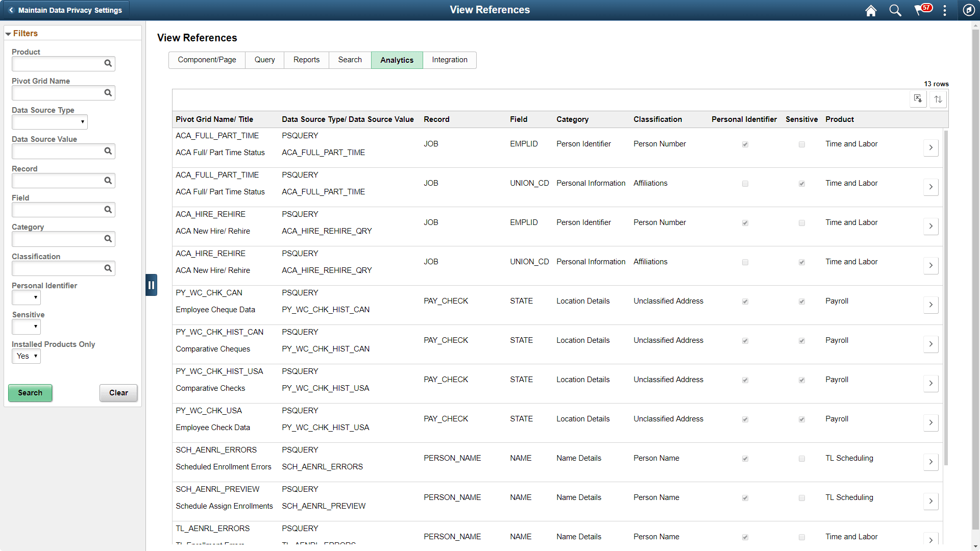Toggle Sensitive checkbox on ACA_FULL_PART_TIME EMPLID row
This screenshot has height=551, width=980.
[x=801, y=144]
